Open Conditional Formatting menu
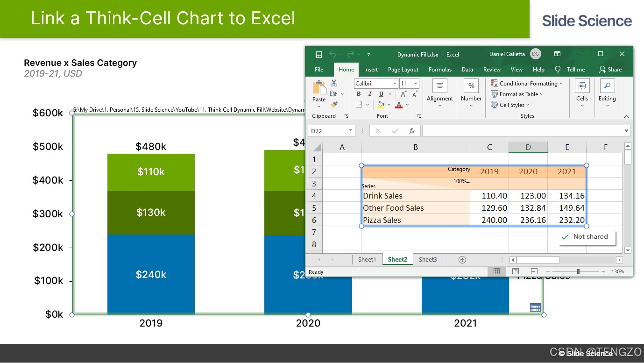The width and height of the screenshot is (644, 363). (x=527, y=84)
